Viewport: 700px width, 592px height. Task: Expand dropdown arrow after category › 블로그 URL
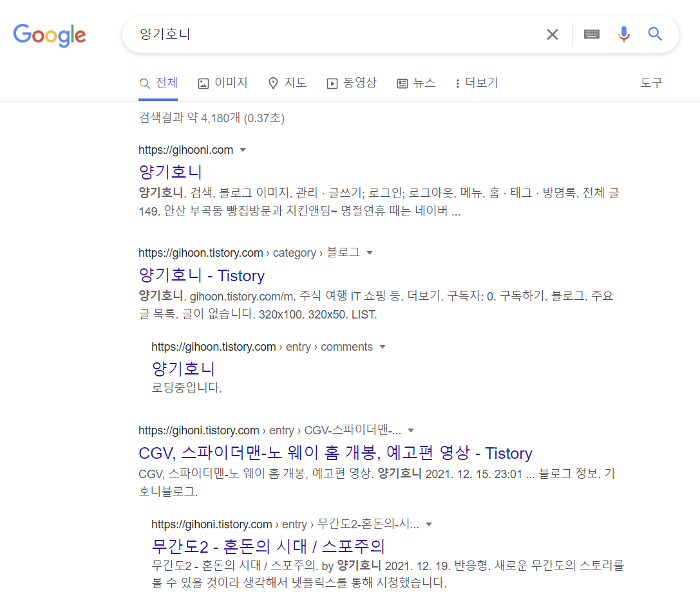(x=370, y=253)
